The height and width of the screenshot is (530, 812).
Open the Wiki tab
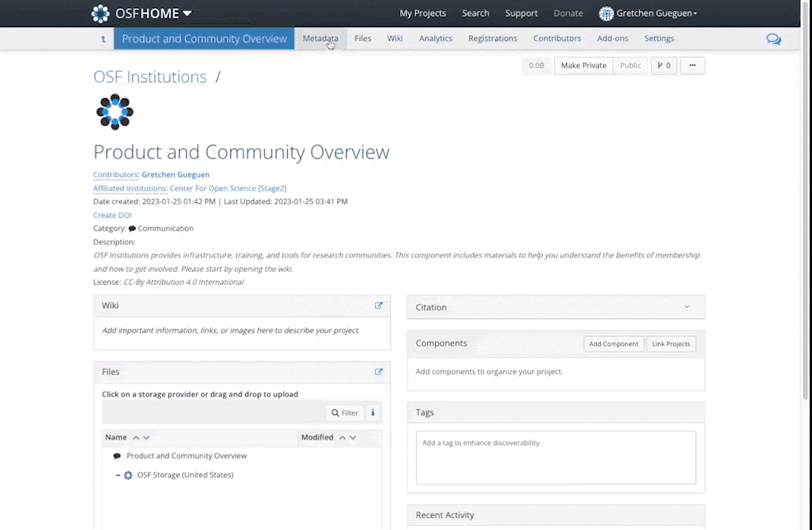pos(395,38)
